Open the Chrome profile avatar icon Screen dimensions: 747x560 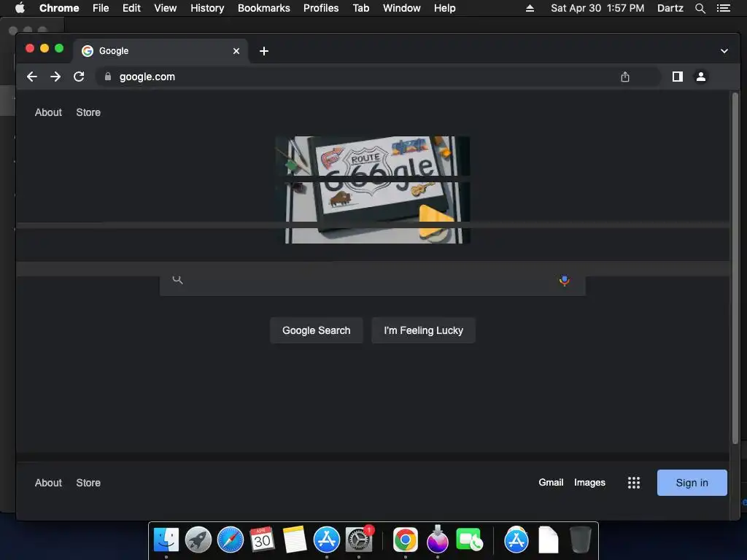click(x=701, y=77)
